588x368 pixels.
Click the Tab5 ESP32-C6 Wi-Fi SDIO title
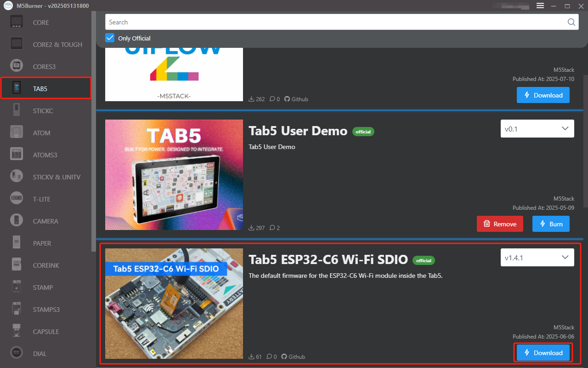pos(328,259)
